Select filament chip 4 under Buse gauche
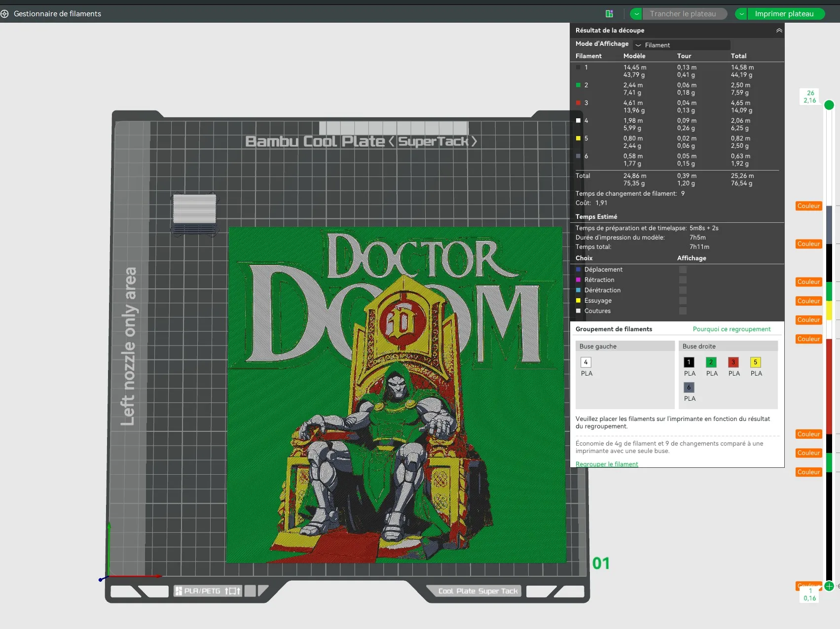Screen dimensions: 840x629 point(586,362)
